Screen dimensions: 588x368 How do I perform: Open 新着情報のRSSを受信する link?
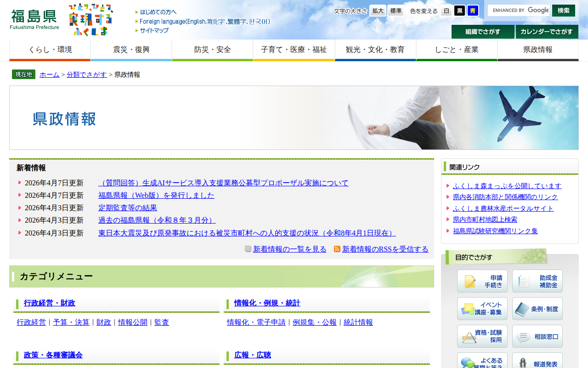click(x=385, y=249)
